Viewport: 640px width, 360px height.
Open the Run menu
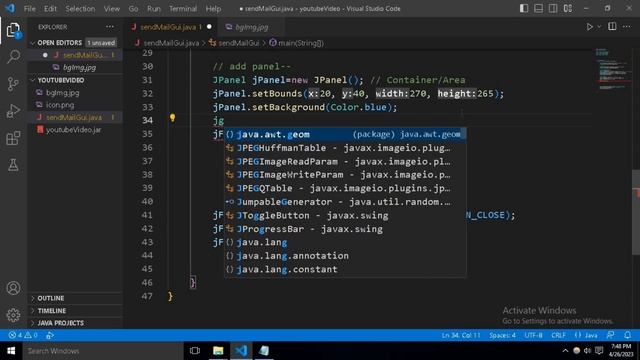coord(153,9)
